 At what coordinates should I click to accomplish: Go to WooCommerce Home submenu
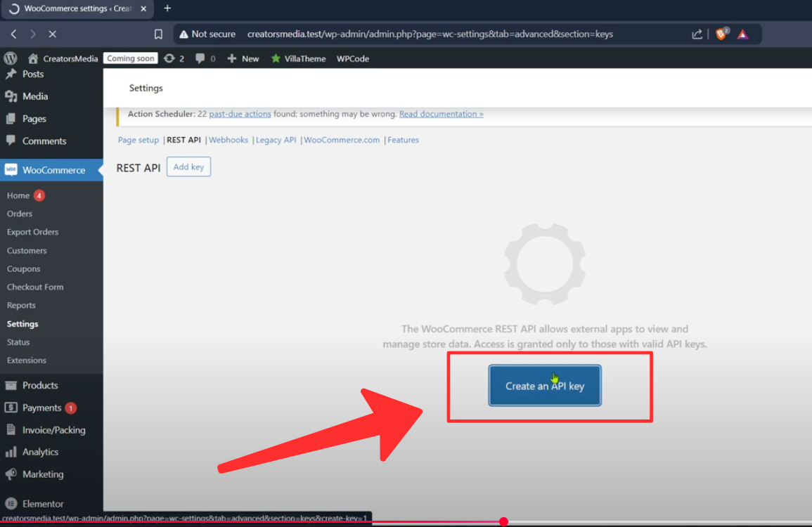coord(18,195)
